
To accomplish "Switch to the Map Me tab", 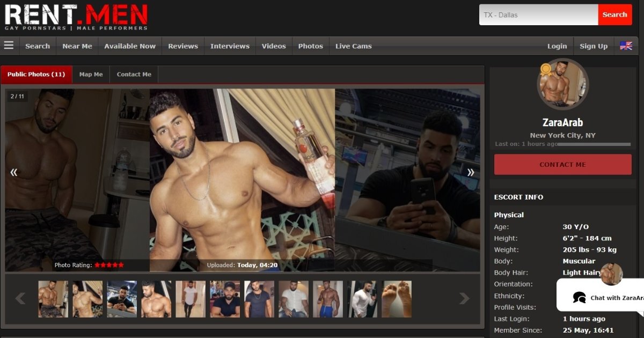I will pos(91,75).
